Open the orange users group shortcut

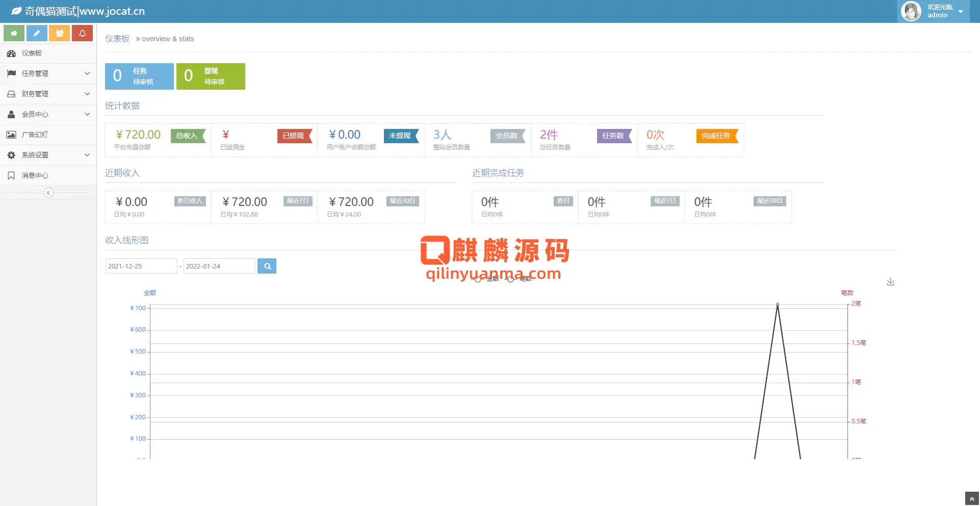tap(59, 33)
